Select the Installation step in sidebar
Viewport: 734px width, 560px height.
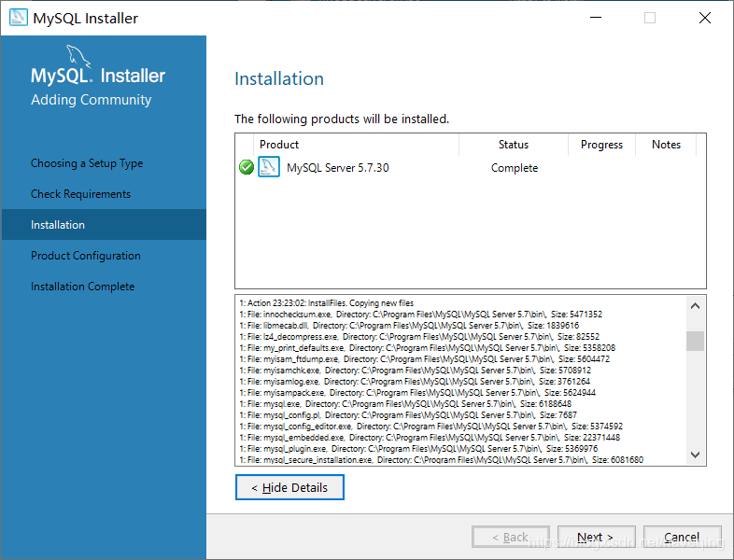coord(104,225)
